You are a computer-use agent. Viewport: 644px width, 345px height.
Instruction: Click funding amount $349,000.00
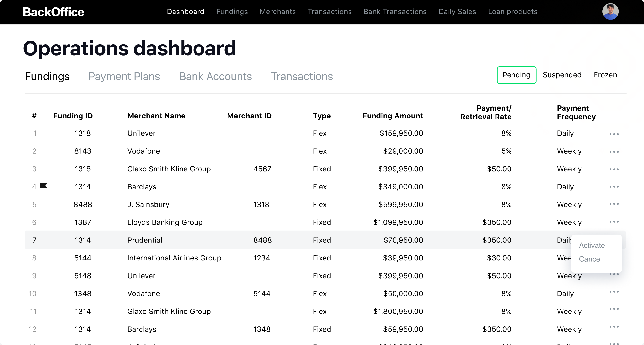(x=401, y=187)
